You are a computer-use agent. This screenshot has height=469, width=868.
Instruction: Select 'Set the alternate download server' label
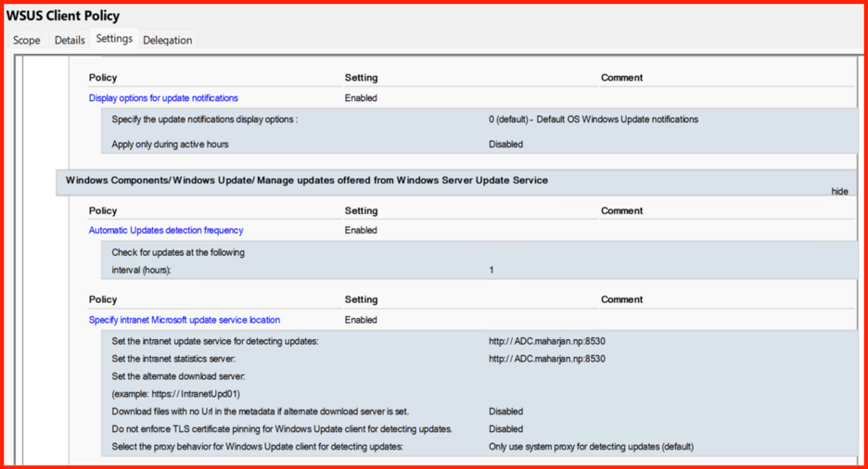point(178,376)
